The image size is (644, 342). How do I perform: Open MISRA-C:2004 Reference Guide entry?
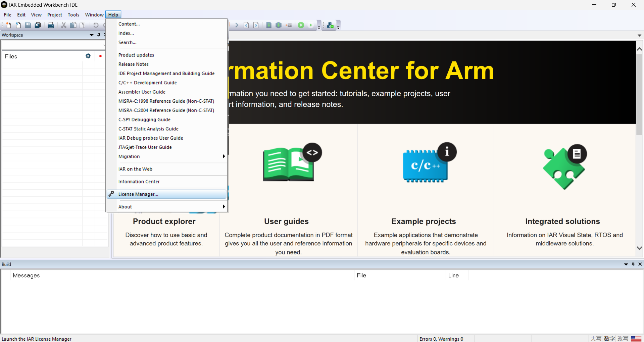pos(166,110)
